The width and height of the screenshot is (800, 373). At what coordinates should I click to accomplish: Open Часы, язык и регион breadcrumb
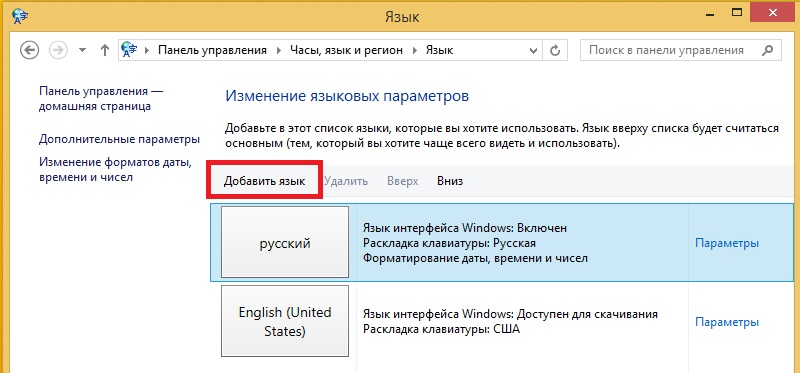tap(346, 50)
